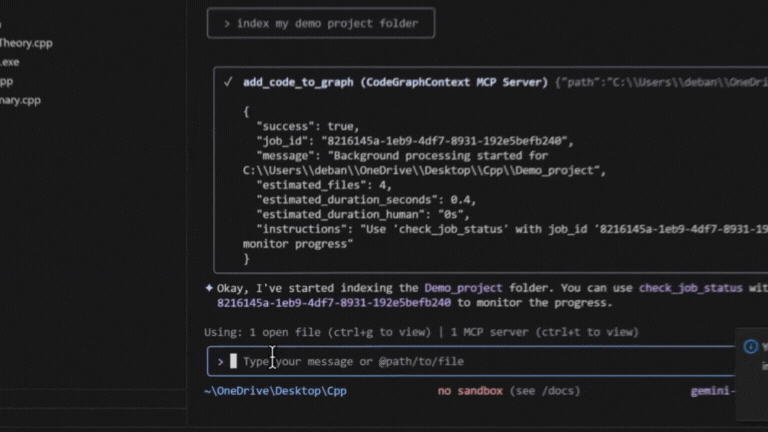Viewport: 768px width, 432px height.
Task: Click the message input placeholder text
Action: pyautogui.click(x=353, y=361)
